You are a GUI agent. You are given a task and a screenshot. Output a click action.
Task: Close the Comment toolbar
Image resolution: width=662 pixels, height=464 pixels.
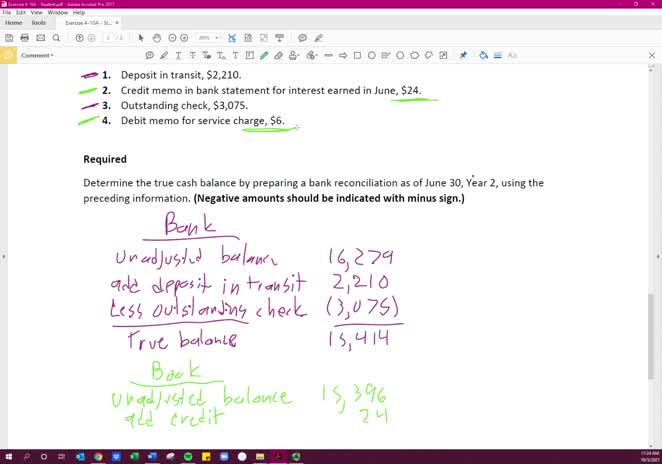click(x=651, y=55)
